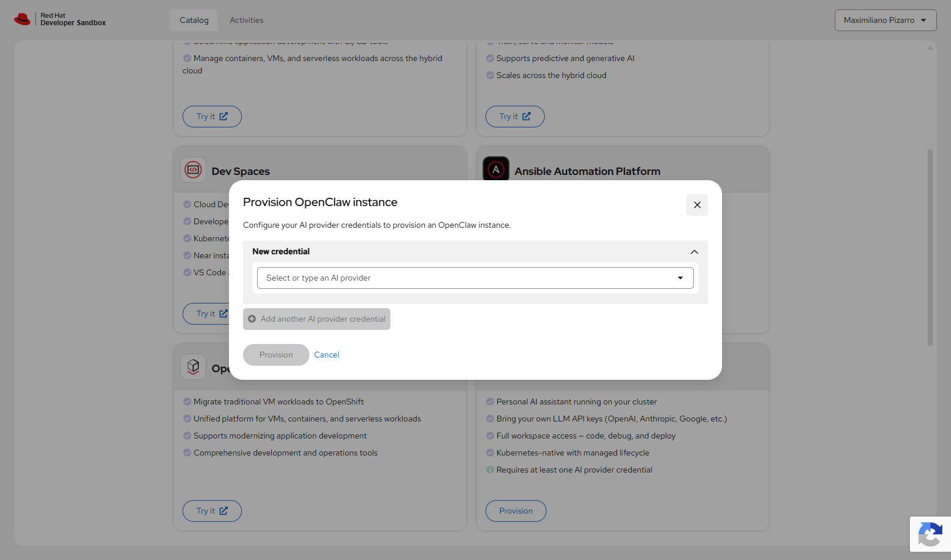Click Try it in the Dev Spaces card
Viewport: 951px width, 560px height.
207,313
